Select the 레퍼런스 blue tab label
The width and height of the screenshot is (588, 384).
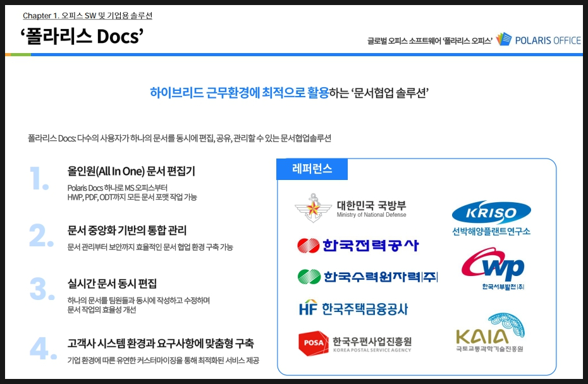coord(312,169)
